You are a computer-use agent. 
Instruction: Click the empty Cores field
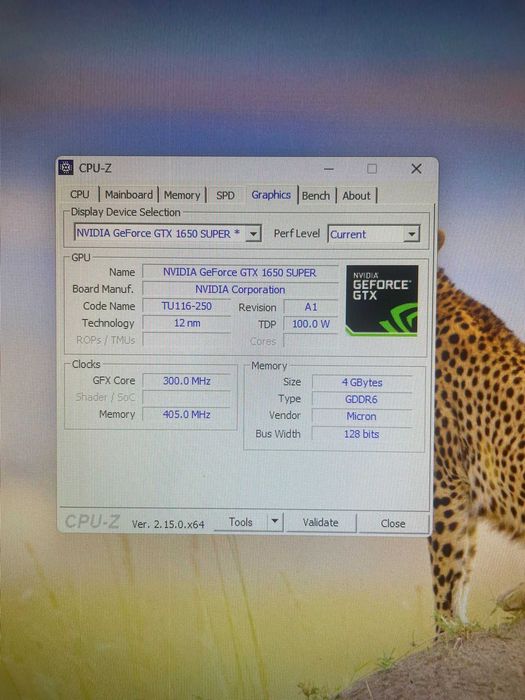(x=311, y=341)
